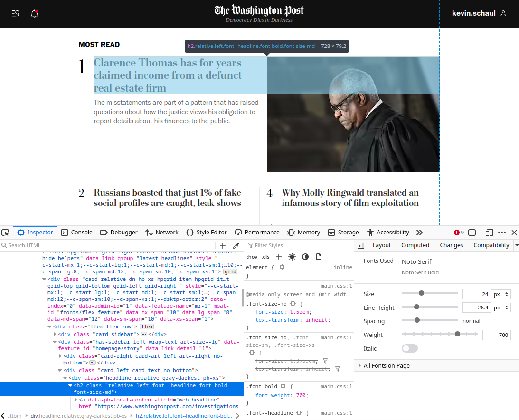
Task: Open the Accessibility tab
Action: 388,233
